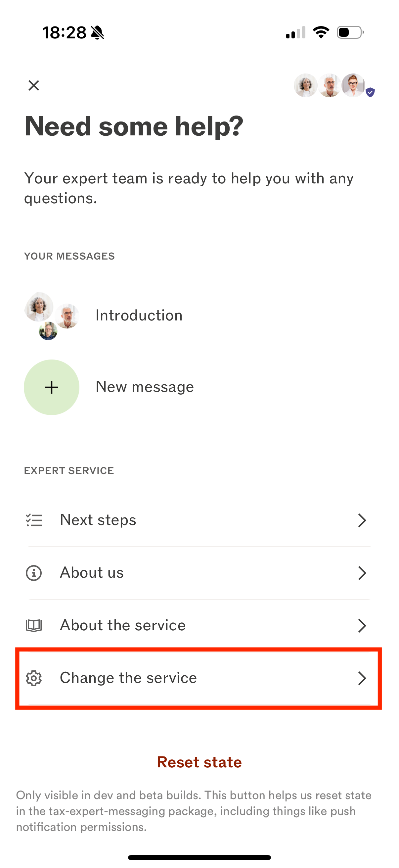Tap the About us info icon
This screenshot has width=399, height=868.
tap(34, 573)
